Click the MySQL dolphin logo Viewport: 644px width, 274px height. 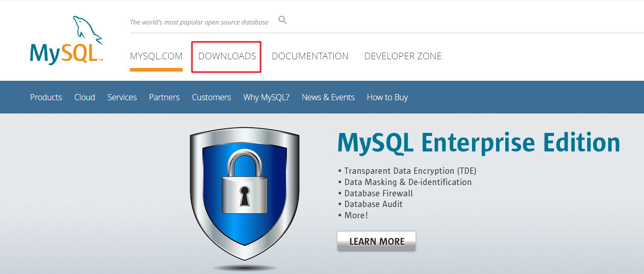coord(67,41)
